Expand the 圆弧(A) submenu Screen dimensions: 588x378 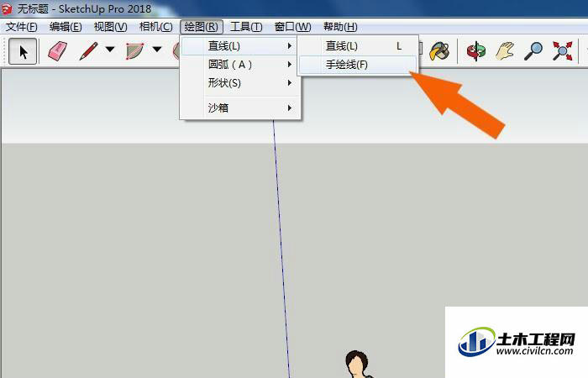click(x=240, y=65)
